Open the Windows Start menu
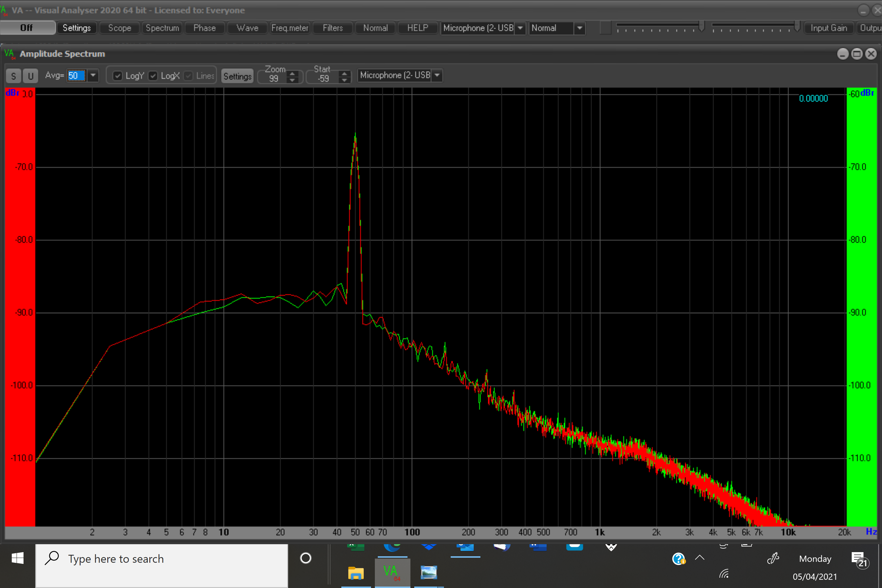The width and height of the screenshot is (882, 588). [x=18, y=558]
